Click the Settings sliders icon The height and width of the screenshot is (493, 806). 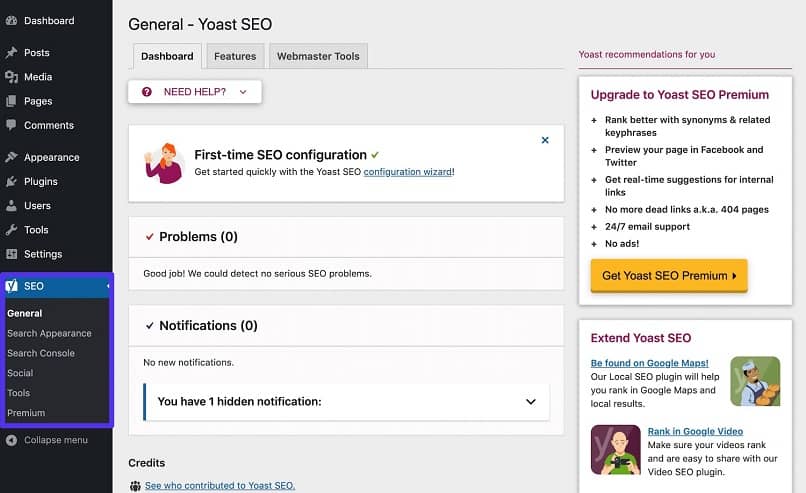point(11,254)
